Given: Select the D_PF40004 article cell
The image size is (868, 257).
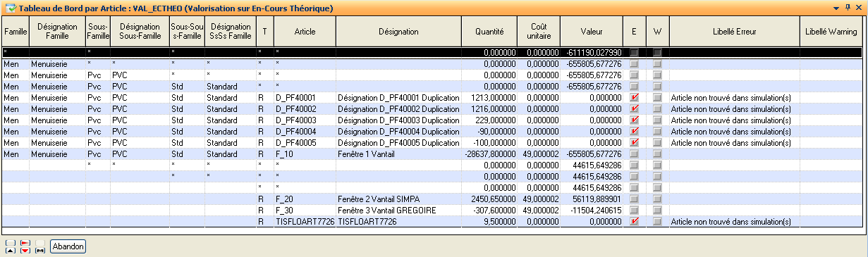Looking at the screenshot, I should [x=305, y=132].
